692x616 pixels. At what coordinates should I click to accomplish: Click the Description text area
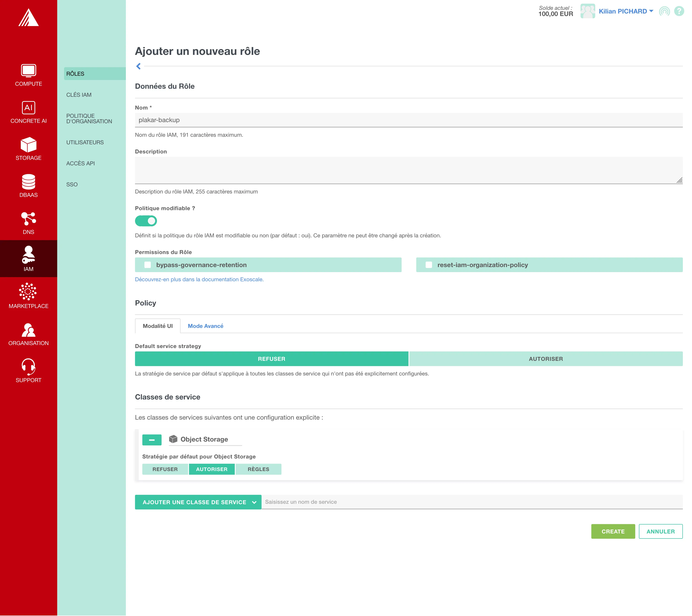click(x=409, y=171)
